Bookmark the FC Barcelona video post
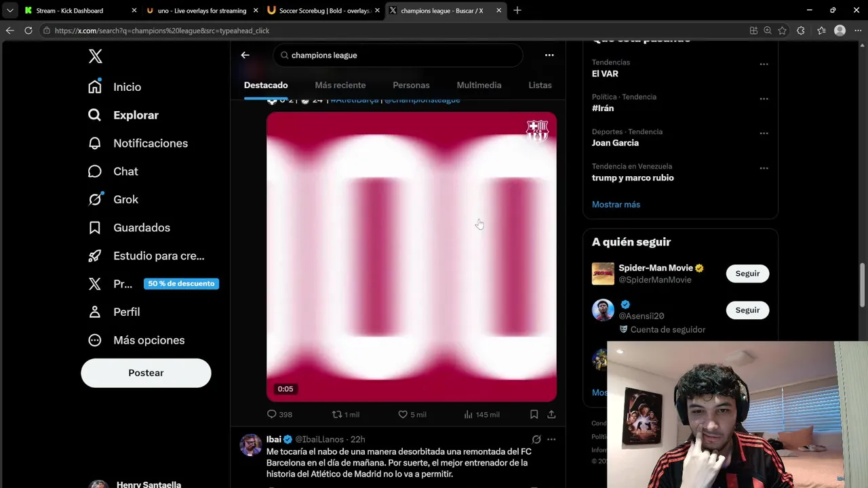This screenshot has width=868, height=488. click(x=534, y=414)
